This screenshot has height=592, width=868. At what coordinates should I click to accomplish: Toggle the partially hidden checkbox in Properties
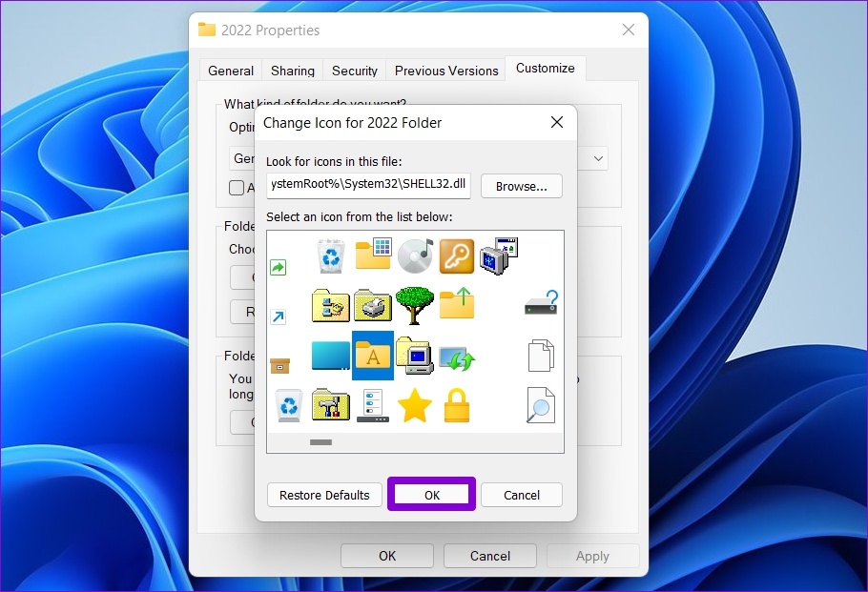(x=237, y=188)
